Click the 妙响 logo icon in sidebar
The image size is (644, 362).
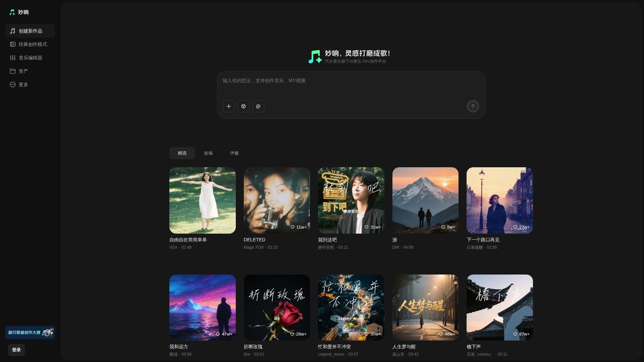pyautogui.click(x=12, y=12)
